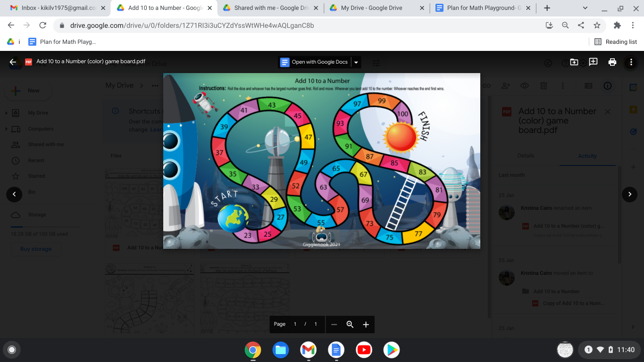Go to next file with right arrow

(629, 194)
